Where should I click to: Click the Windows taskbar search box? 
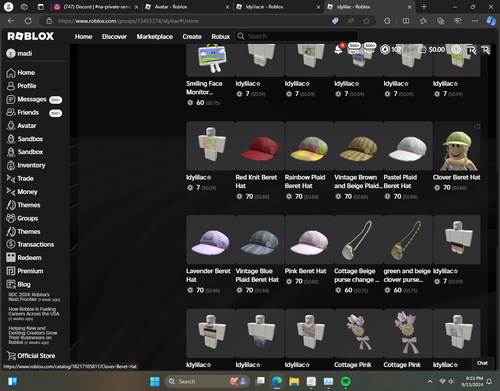(x=207, y=381)
